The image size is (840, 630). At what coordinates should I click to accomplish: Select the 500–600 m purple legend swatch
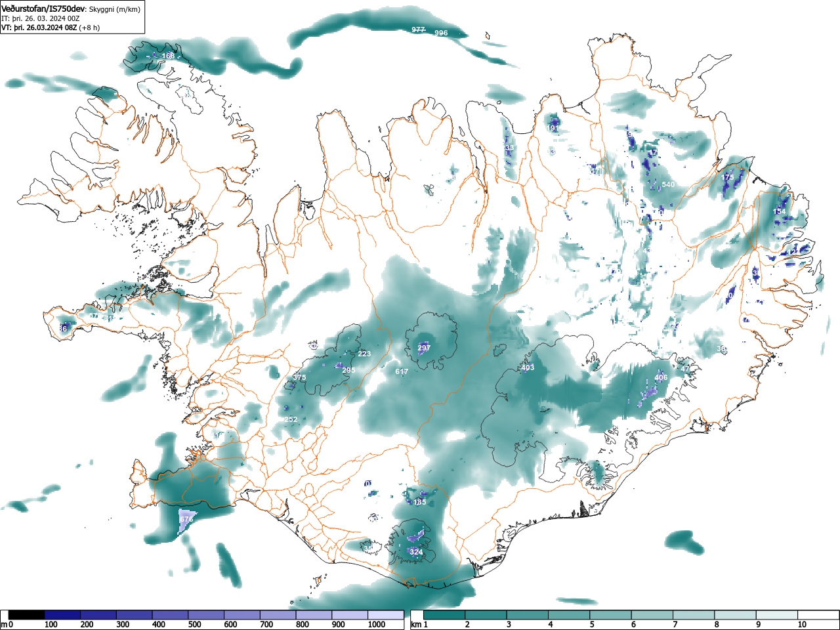coord(206,615)
